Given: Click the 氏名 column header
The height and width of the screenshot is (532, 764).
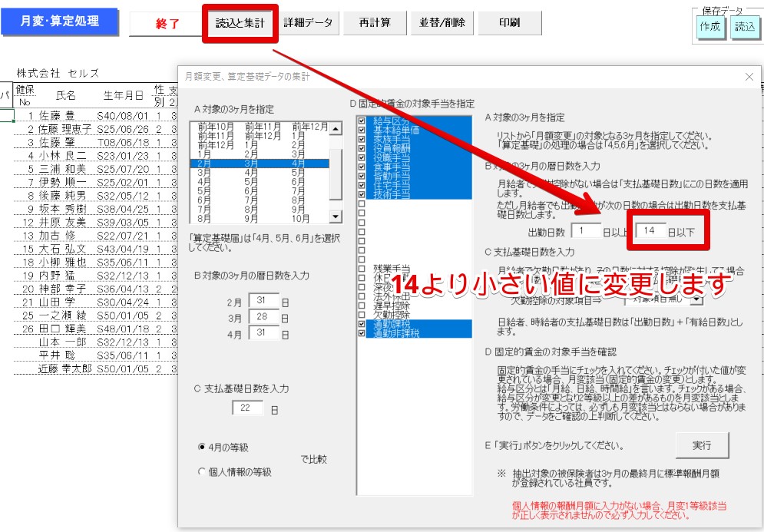Looking at the screenshot, I should 65,95.
